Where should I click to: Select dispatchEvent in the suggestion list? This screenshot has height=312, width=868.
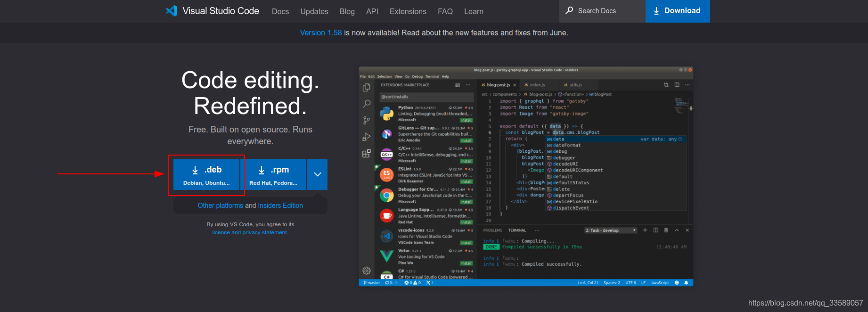(x=615, y=208)
